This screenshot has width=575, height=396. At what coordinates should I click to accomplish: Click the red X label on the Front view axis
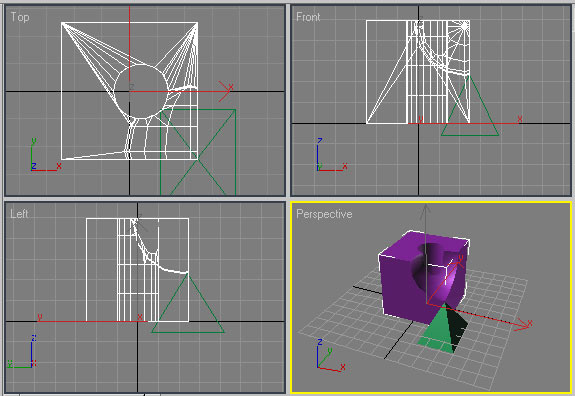pyautogui.click(x=520, y=119)
